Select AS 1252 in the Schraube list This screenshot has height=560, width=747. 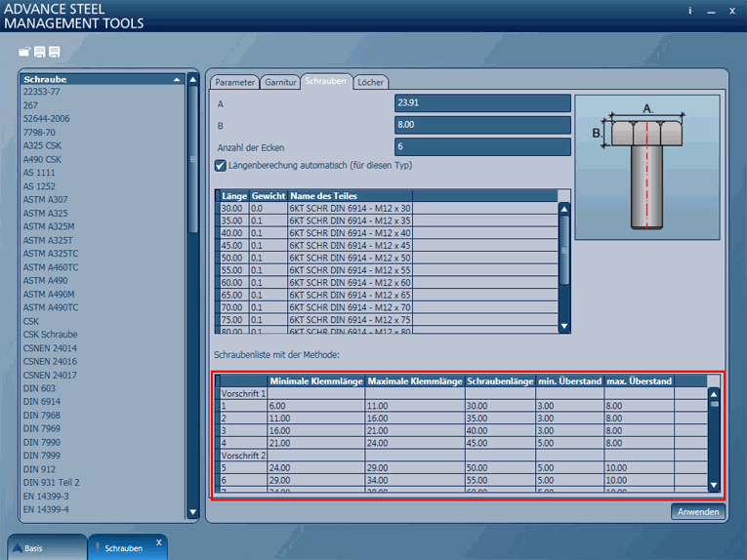point(39,186)
